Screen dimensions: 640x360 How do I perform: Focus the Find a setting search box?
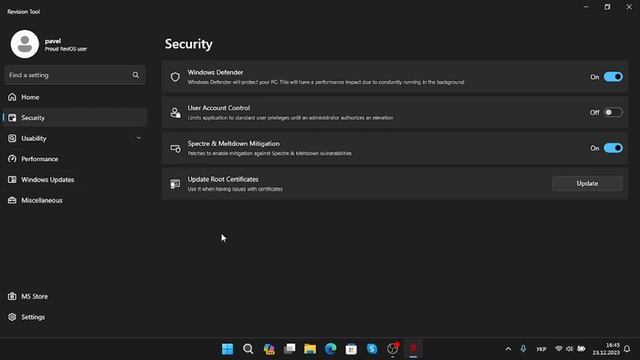(x=75, y=75)
